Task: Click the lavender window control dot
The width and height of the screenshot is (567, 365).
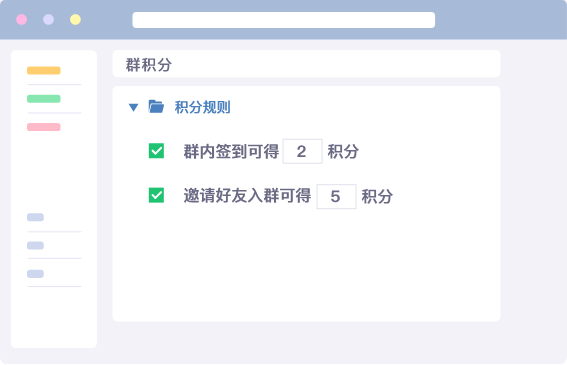Action: [48, 20]
